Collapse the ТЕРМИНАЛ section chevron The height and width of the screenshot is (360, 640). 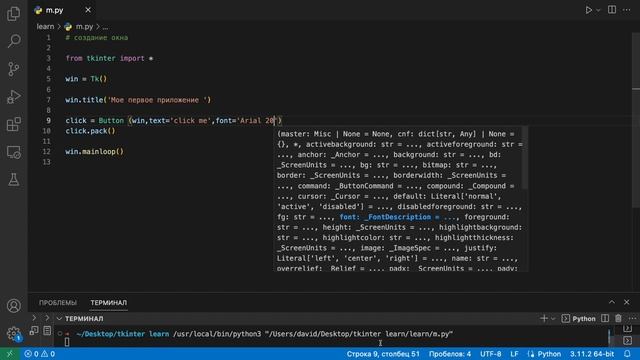[x=60, y=319]
